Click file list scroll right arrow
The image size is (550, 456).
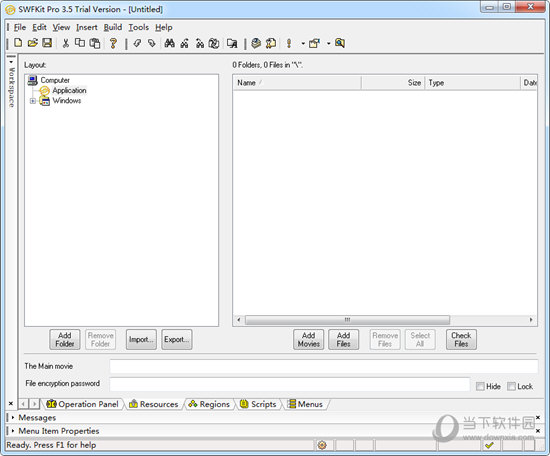[531, 320]
